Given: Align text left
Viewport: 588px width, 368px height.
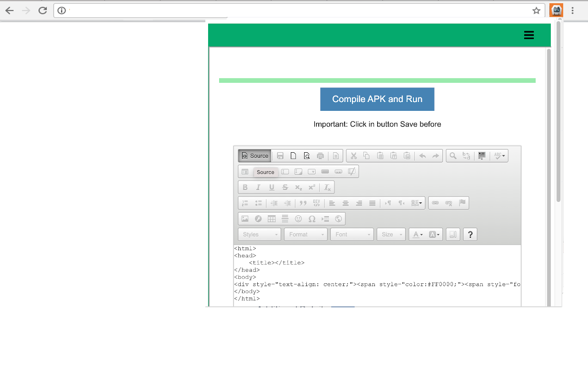Looking at the screenshot, I should click(x=332, y=203).
